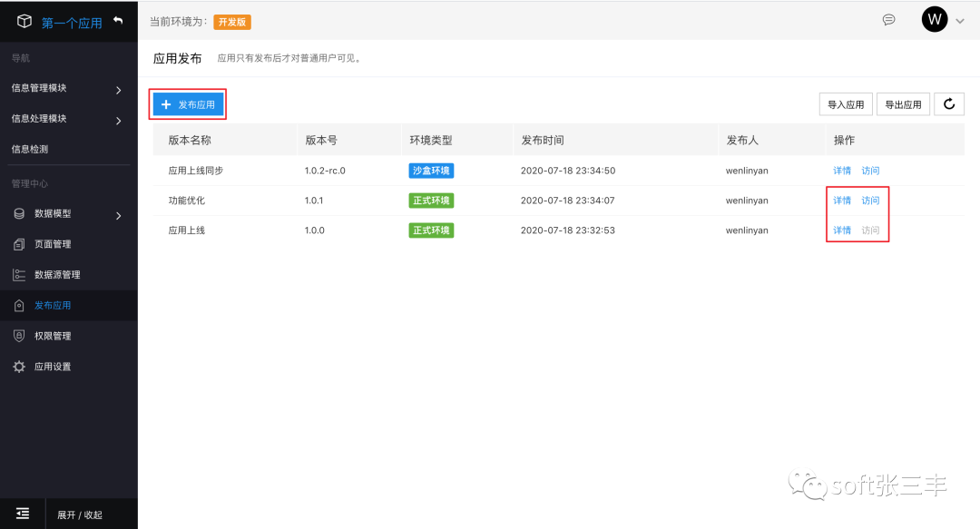
Task: Click the 导出应用 button
Action: click(x=903, y=104)
